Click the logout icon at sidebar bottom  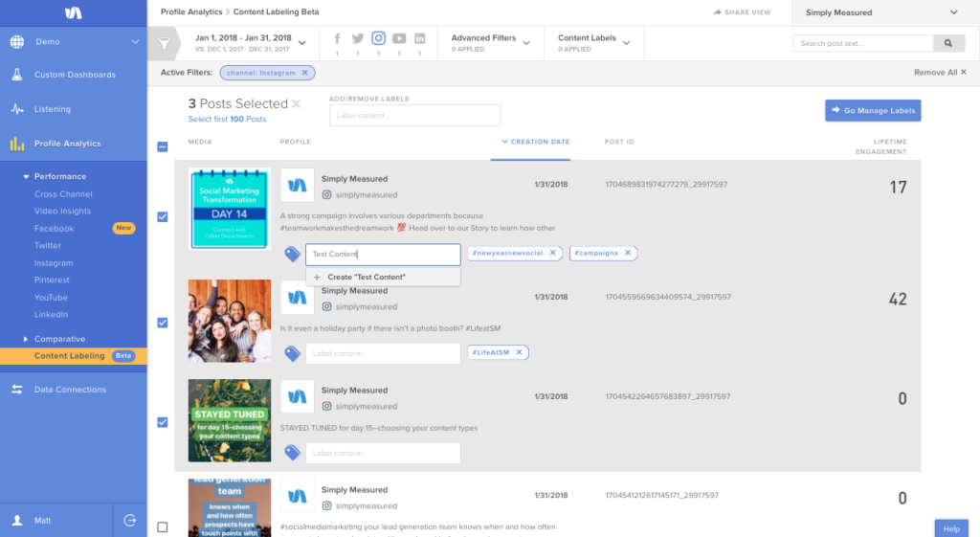pos(130,520)
